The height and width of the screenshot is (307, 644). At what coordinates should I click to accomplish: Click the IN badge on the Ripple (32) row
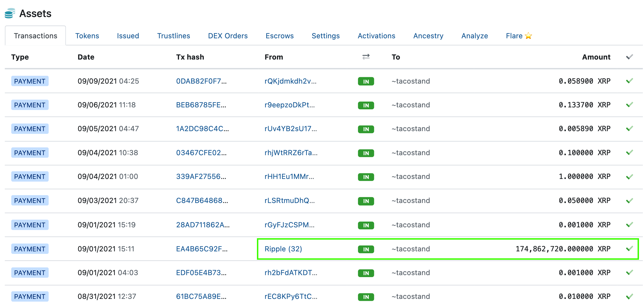pyautogui.click(x=366, y=249)
